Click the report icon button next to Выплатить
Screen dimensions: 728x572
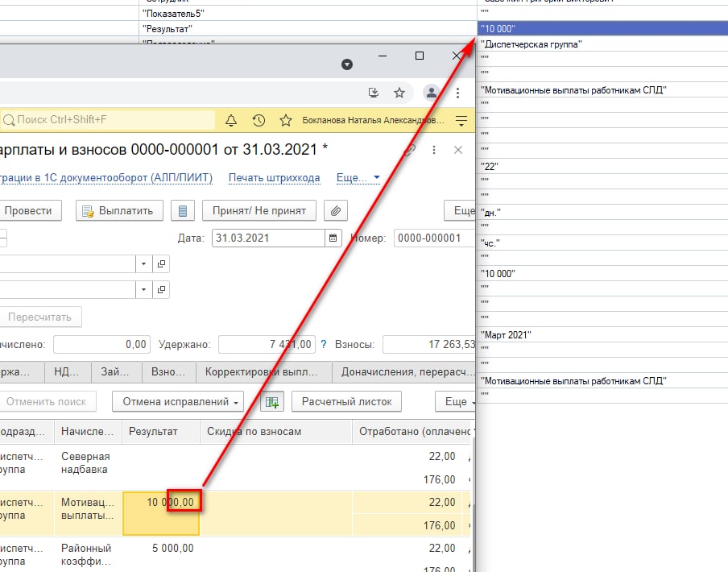point(183,211)
